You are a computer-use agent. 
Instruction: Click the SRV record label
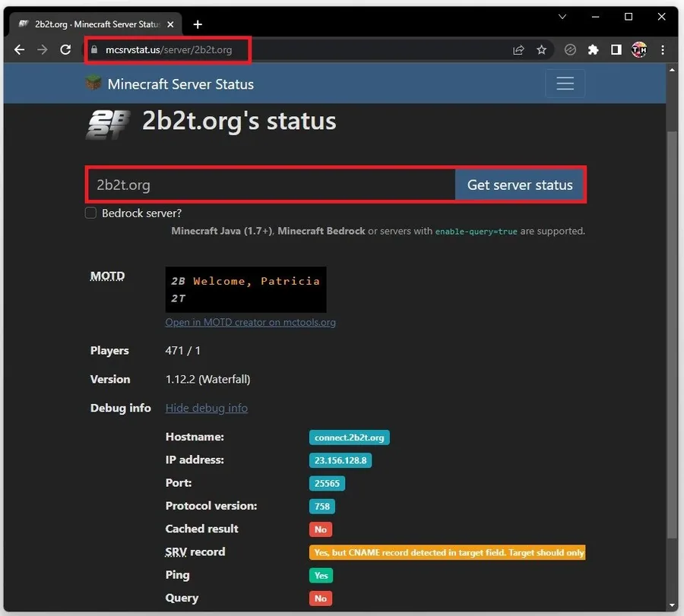tap(195, 552)
